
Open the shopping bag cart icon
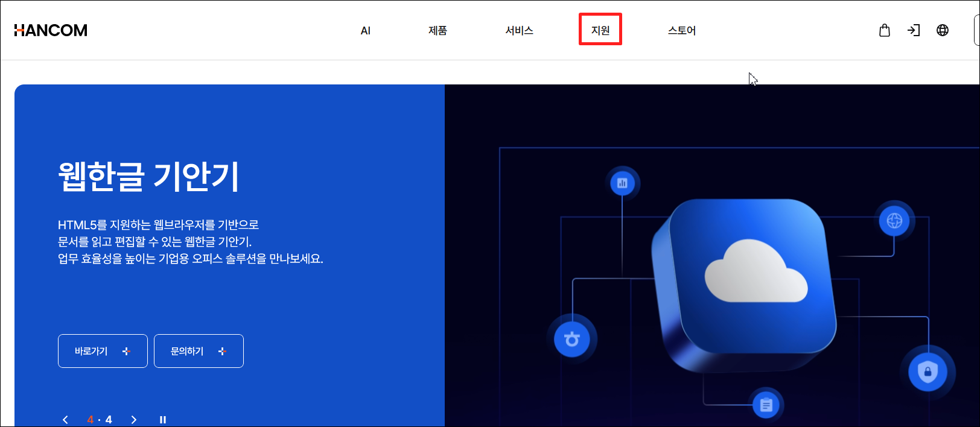click(x=885, y=30)
